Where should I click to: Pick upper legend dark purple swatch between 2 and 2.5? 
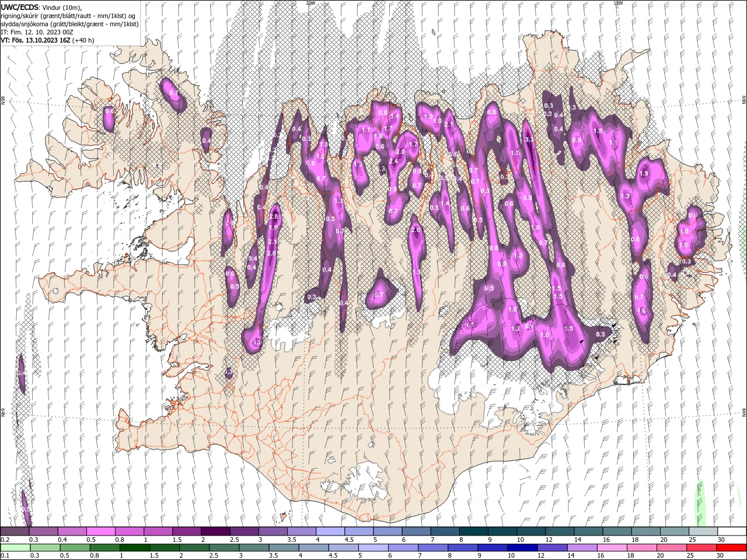pos(215,531)
